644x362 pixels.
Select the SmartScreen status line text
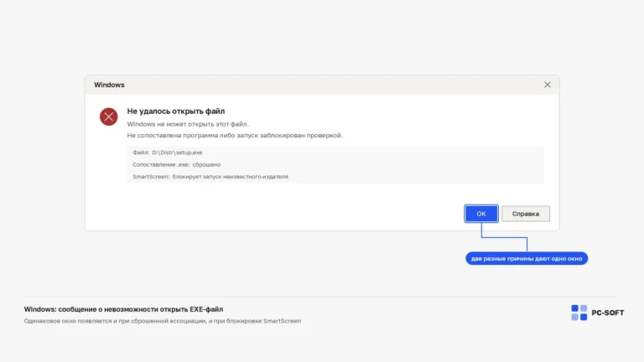pos(210,177)
